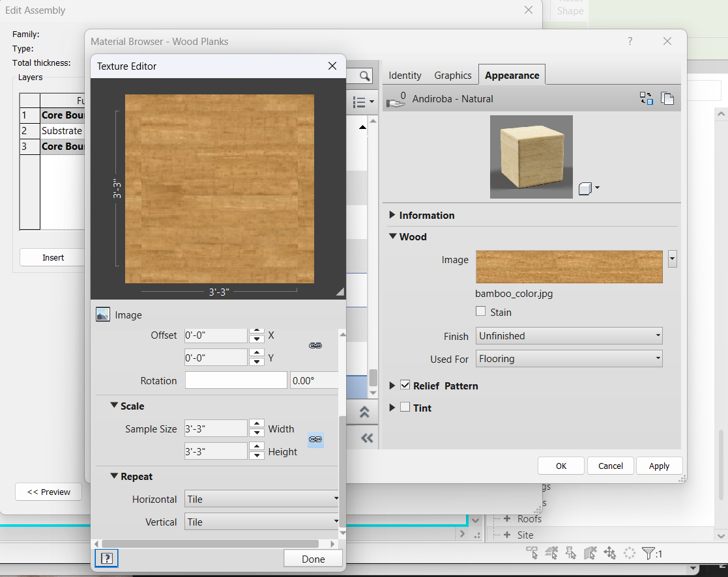Toggle the Select Links status bar icon
This screenshot has width=728, height=577.
(532, 552)
